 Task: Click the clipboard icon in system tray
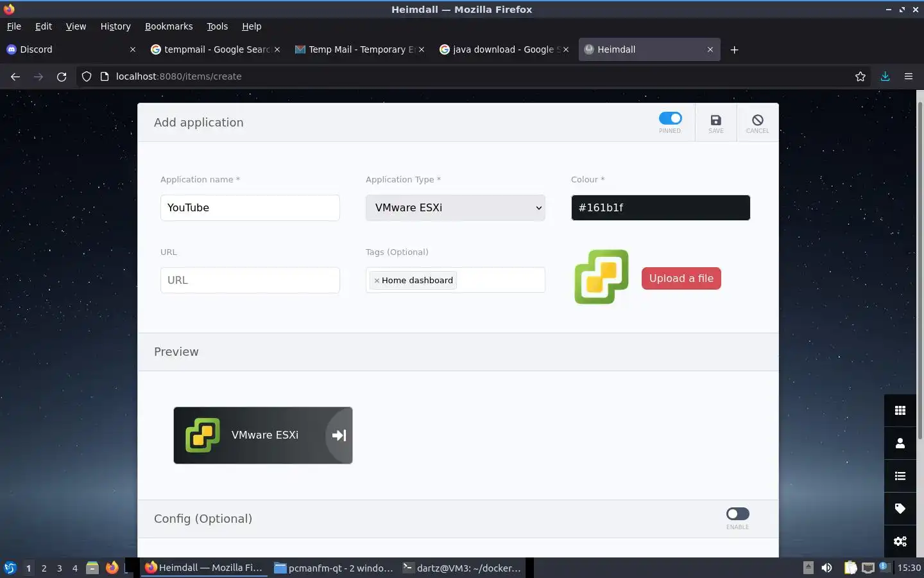[x=850, y=568]
